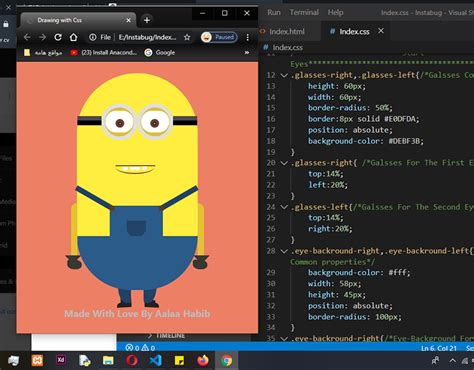The width and height of the screenshot is (474, 370).
Task: Collapse the .glasses-right rule at line 20
Action: [x=284, y=163]
